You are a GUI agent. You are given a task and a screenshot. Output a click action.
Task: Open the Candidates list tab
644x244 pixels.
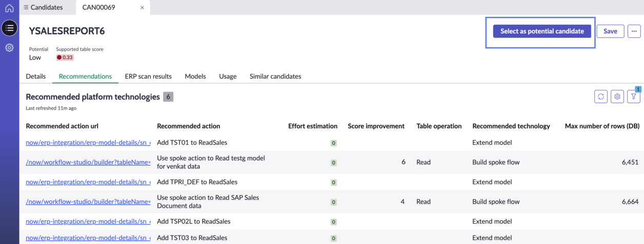(x=43, y=7)
